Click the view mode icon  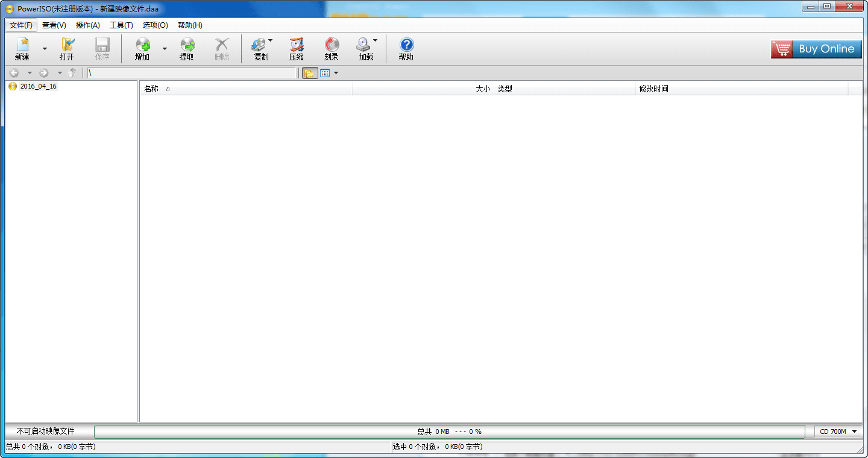tap(325, 73)
